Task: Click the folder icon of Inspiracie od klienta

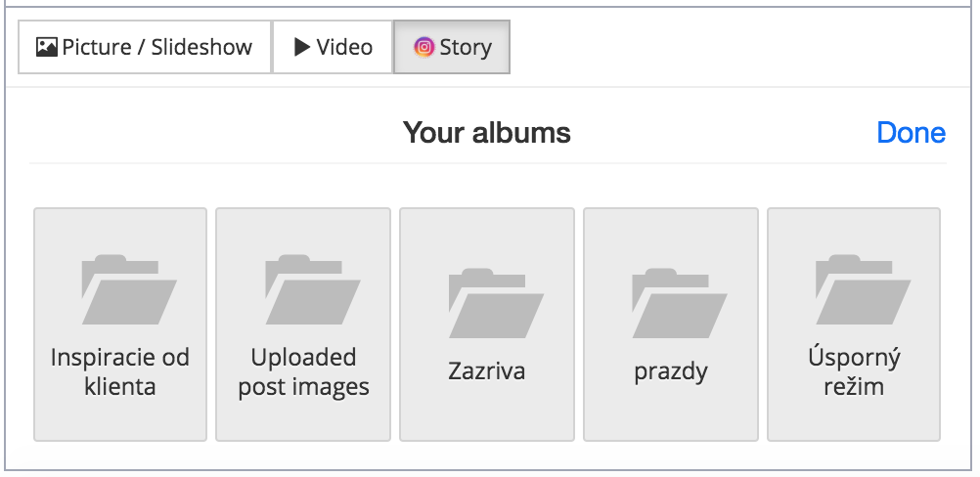Action: pyautogui.click(x=129, y=289)
